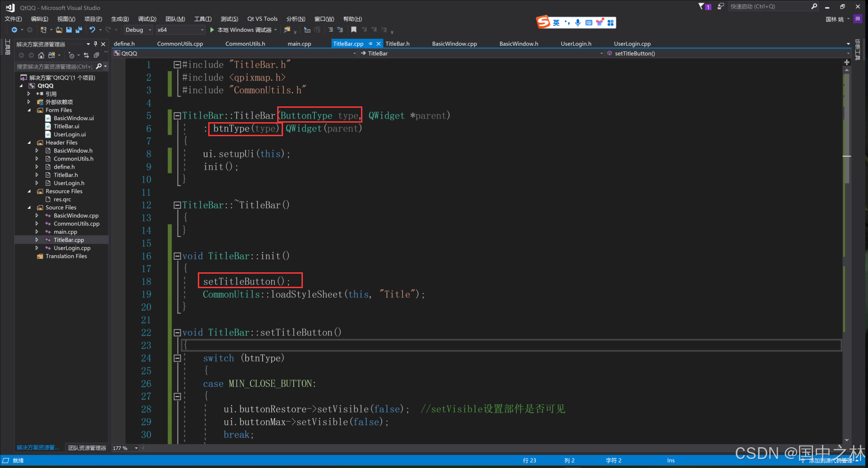Image resolution: width=868 pixels, height=468 pixels.
Task: Open the x64 platform dropdown
Action: click(x=180, y=30)
